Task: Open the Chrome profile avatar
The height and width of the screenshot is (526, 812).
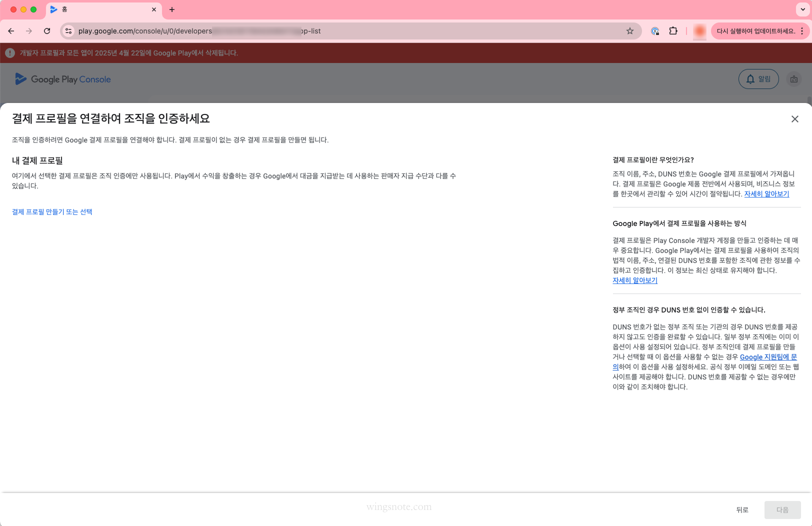Action: pyautogui.click(x=699, y=31)
